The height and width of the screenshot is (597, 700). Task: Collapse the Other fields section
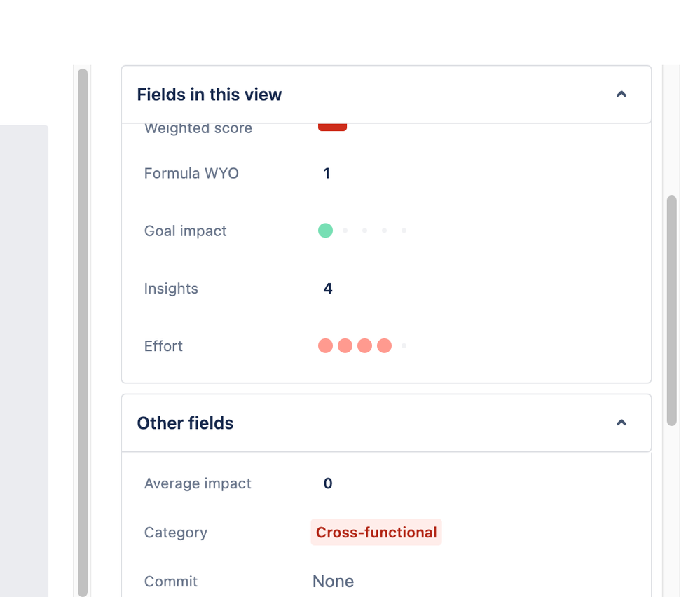pos(621,423)
